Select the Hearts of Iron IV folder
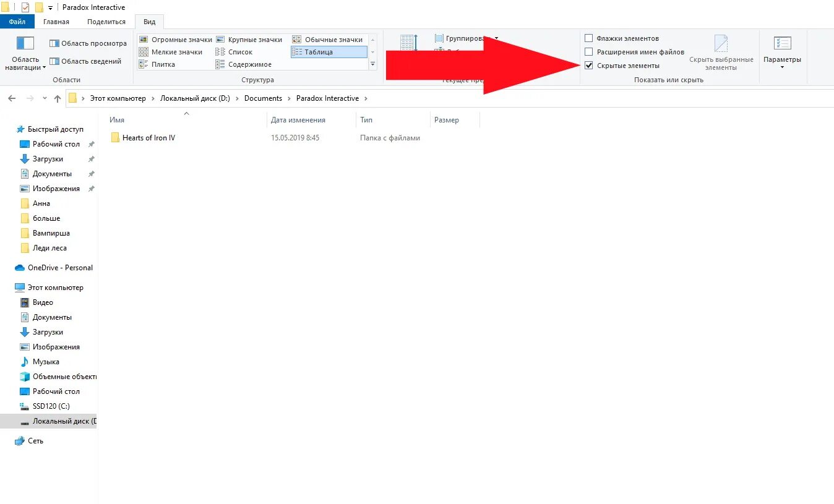The height and width of the screenshot is (504, 834). click(144, 138)
